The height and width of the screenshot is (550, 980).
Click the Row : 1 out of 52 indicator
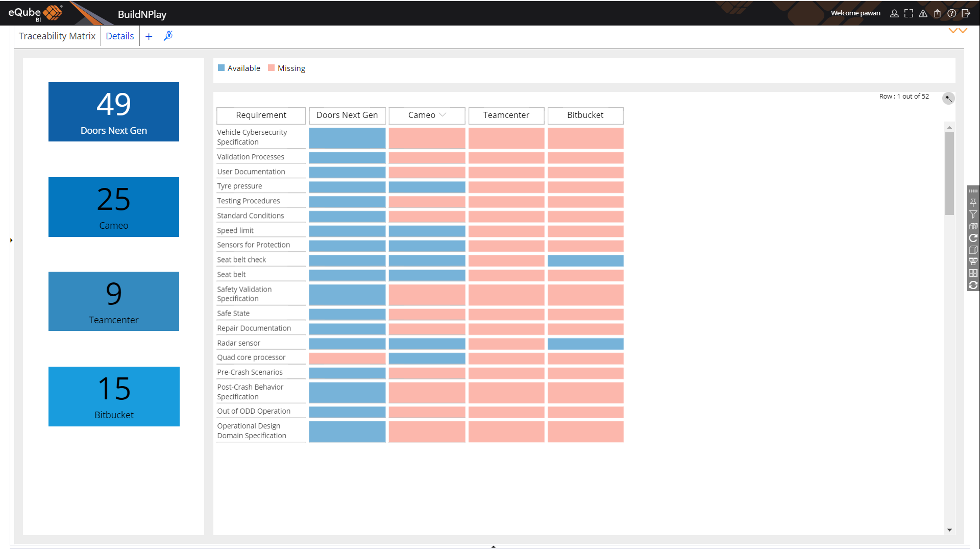[904, 97]
